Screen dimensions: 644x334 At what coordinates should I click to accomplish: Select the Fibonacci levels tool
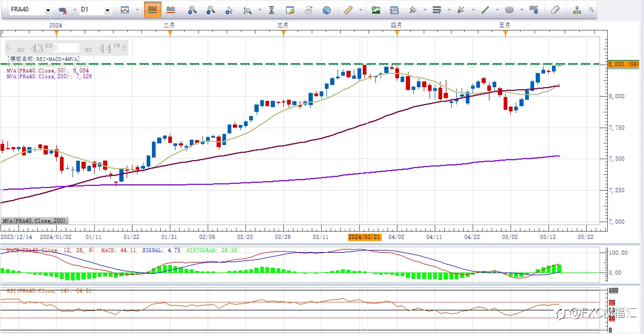point(437,10)
